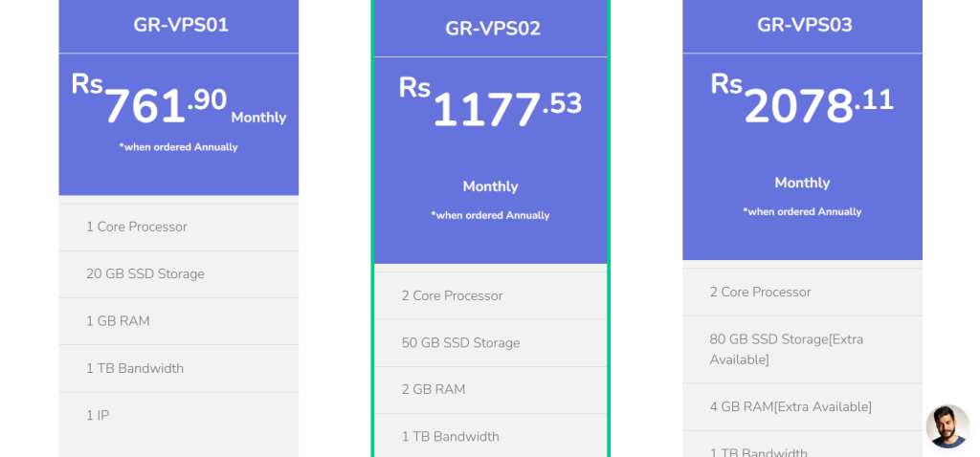Click the 1 IP feature row
The height and width of the screenshot is (457, 980).
tap(98, 415)
